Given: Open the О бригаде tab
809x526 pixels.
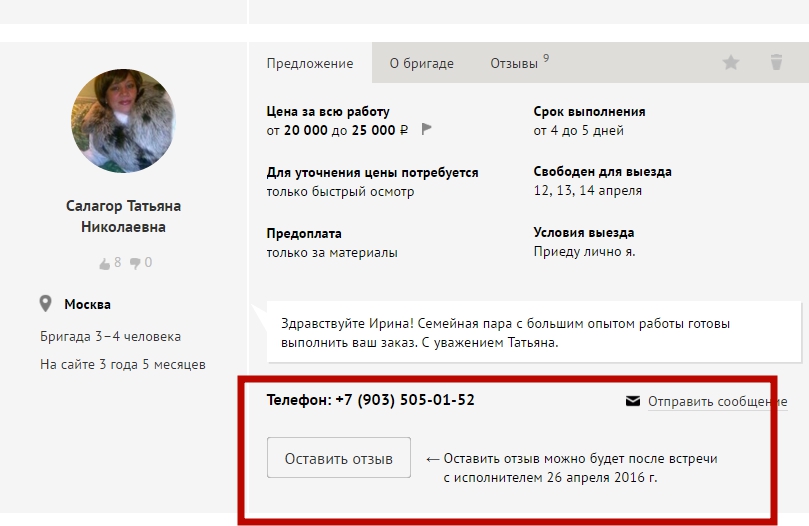Looking at the screenshot, I should coord(421,63).
